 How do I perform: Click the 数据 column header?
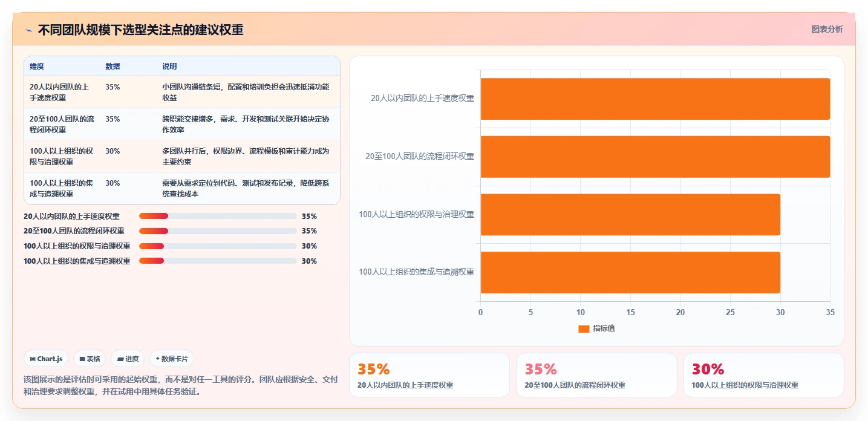coord(113,67)
